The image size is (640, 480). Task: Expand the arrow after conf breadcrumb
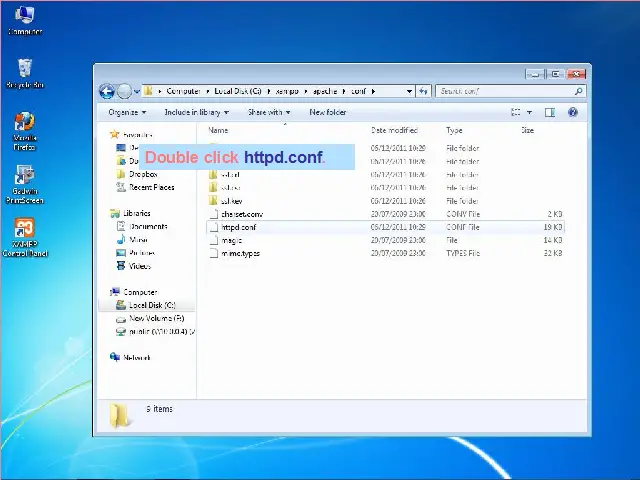(373, 91)
